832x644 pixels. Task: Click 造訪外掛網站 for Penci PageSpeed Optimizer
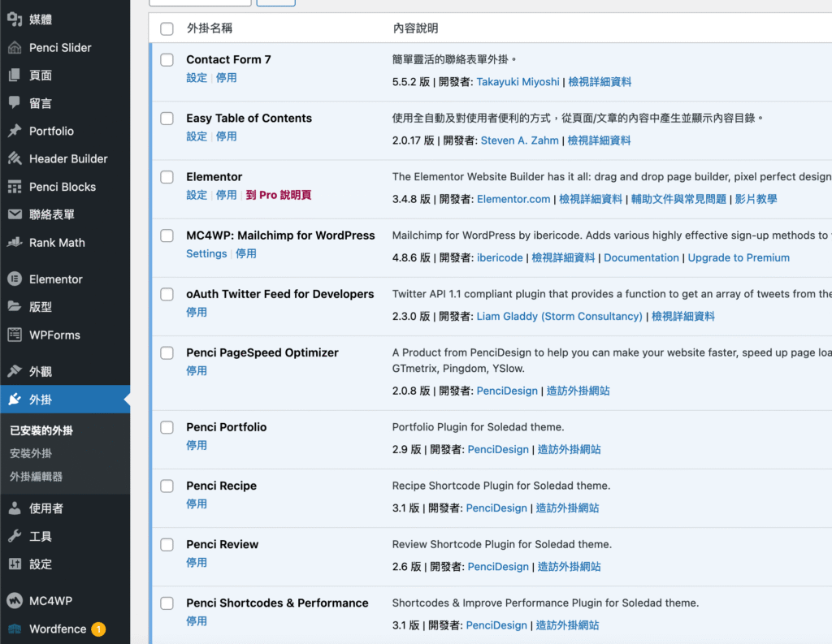click(578, 391)
